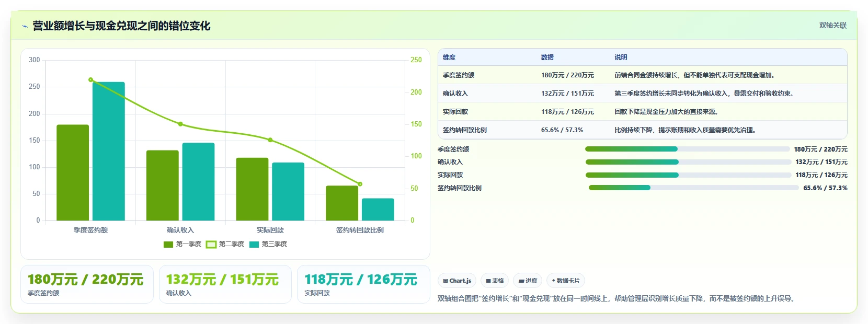Click the 说明 table column header
This screenshot has width=868, height=324.
point(621,57)
